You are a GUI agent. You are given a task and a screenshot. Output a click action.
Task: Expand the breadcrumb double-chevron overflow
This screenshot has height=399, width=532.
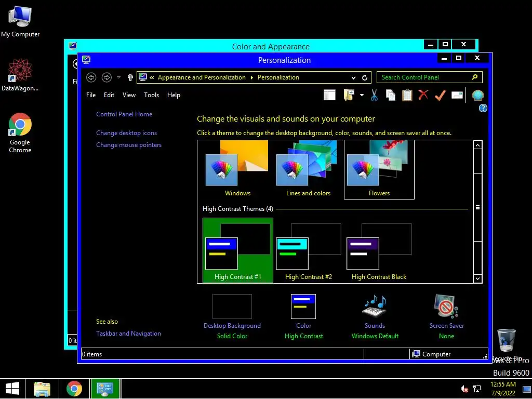152,77
